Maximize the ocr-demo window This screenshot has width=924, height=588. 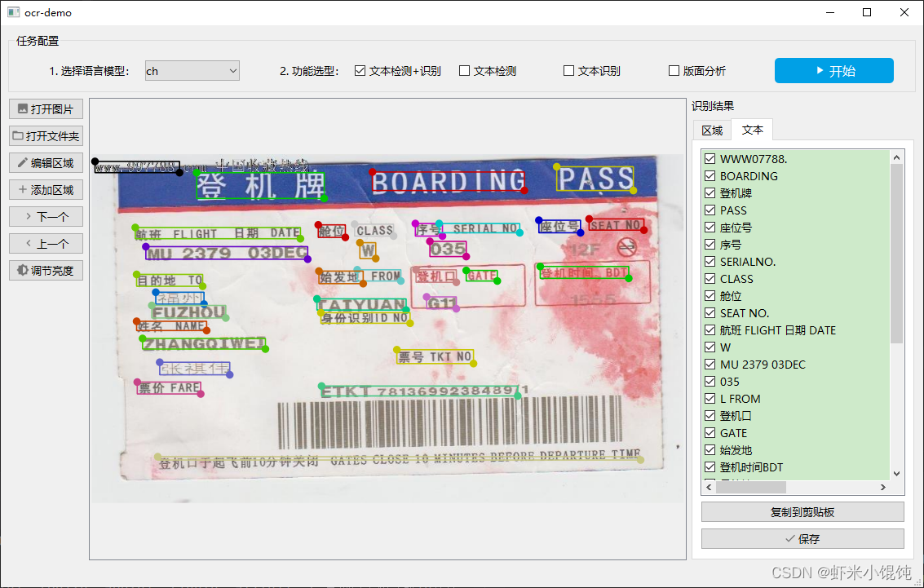tap(867, 12)
